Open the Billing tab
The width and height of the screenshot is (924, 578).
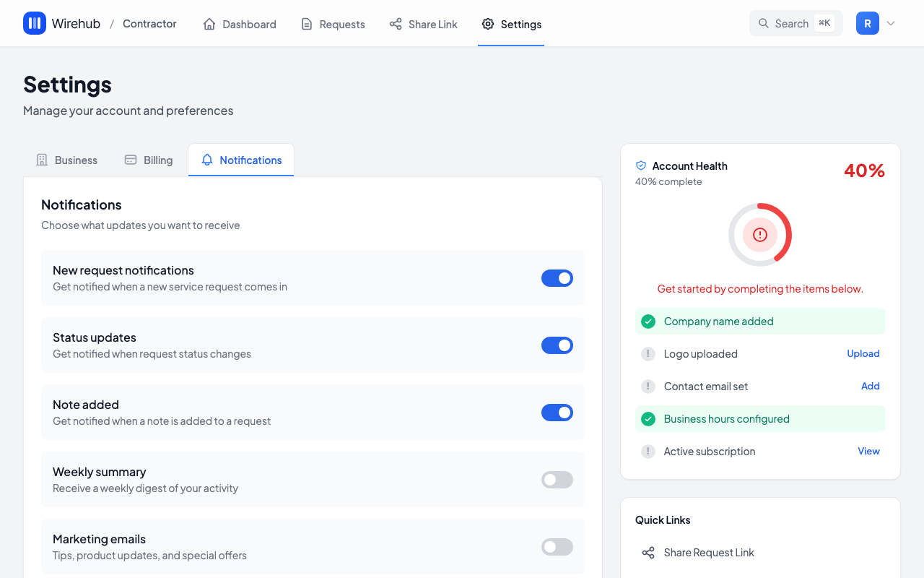(x=149, y=160)
